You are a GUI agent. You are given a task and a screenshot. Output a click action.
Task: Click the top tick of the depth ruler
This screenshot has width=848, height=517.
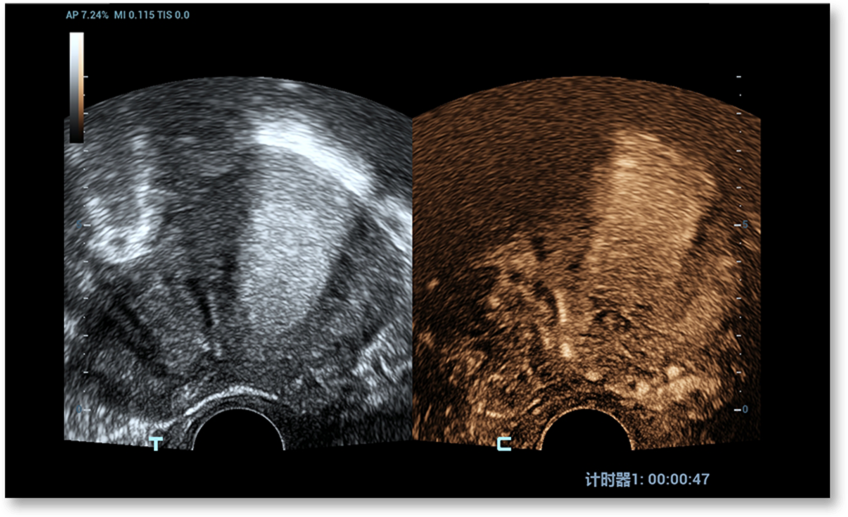[739, 76]
